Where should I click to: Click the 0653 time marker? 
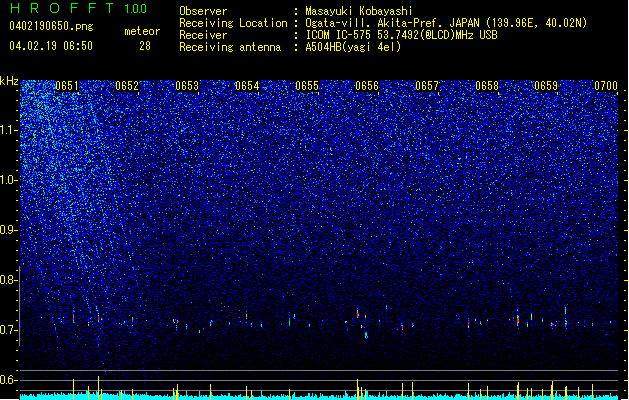point(187,86)
